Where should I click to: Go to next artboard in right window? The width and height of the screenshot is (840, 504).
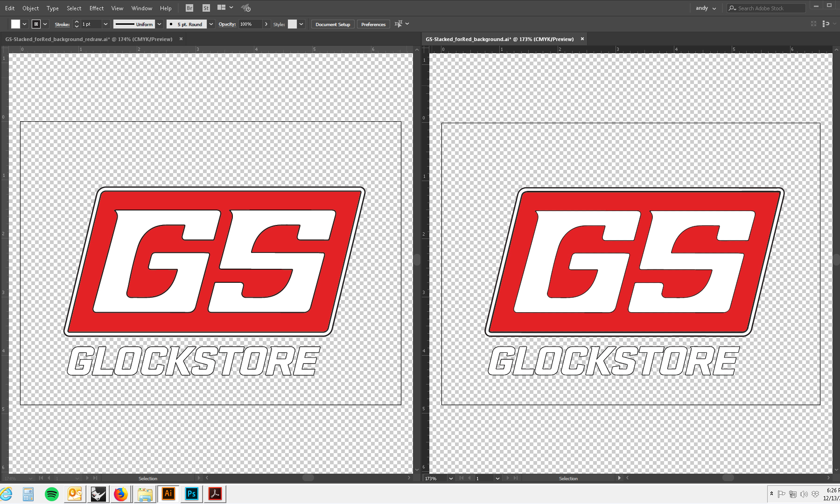click(508, 478)
